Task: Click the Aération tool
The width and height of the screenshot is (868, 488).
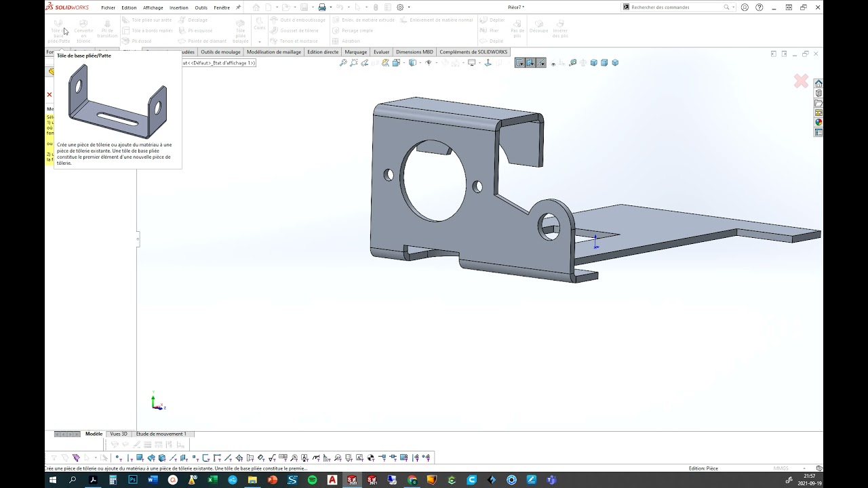Action: [347, 41]
